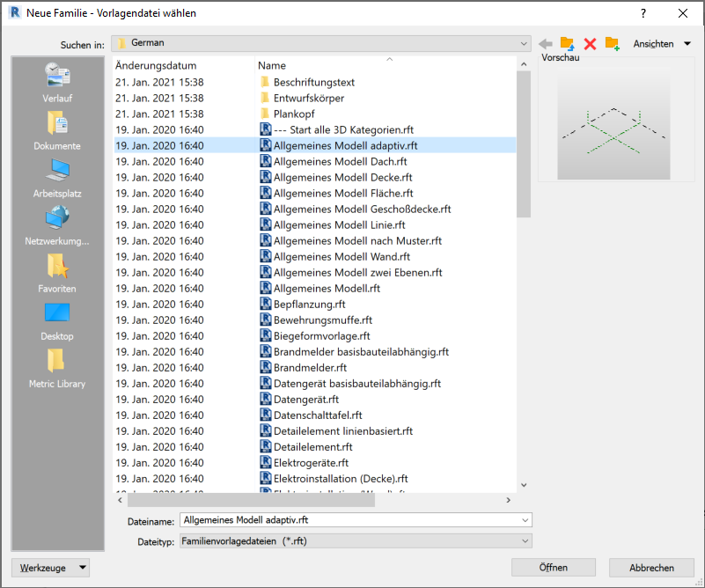The height and width of the screenshot is (588, 705).
Task: Create a new folder
Action: point(613,43)
